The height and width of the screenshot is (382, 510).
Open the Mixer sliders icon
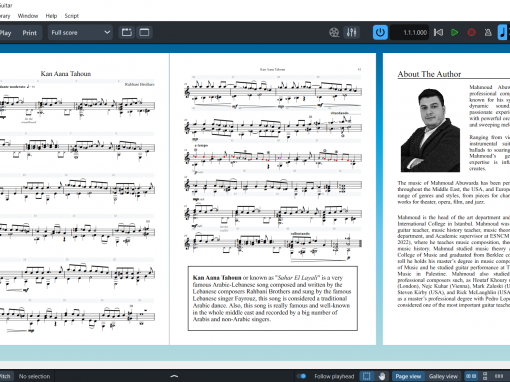[351, 32]
